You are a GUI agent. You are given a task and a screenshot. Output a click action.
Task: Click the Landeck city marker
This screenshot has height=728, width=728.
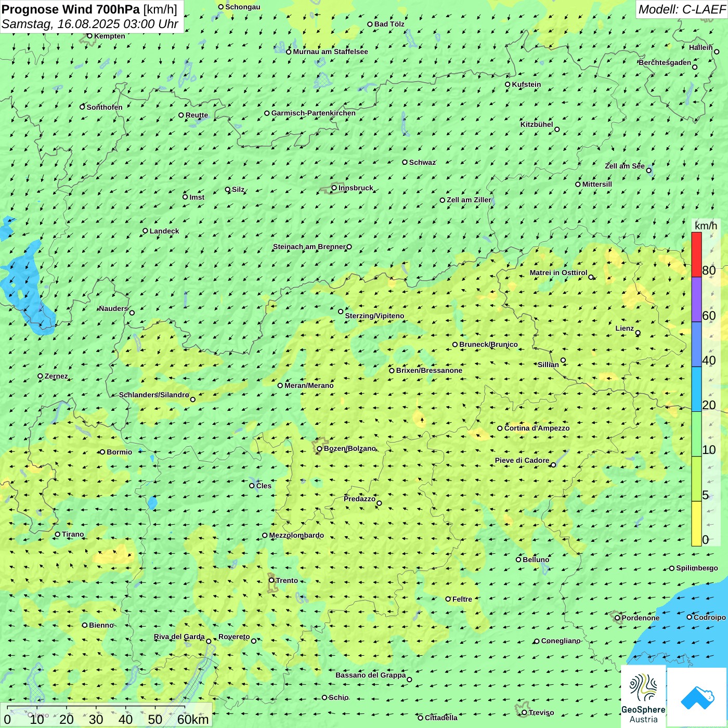click(x=146, y=231)
